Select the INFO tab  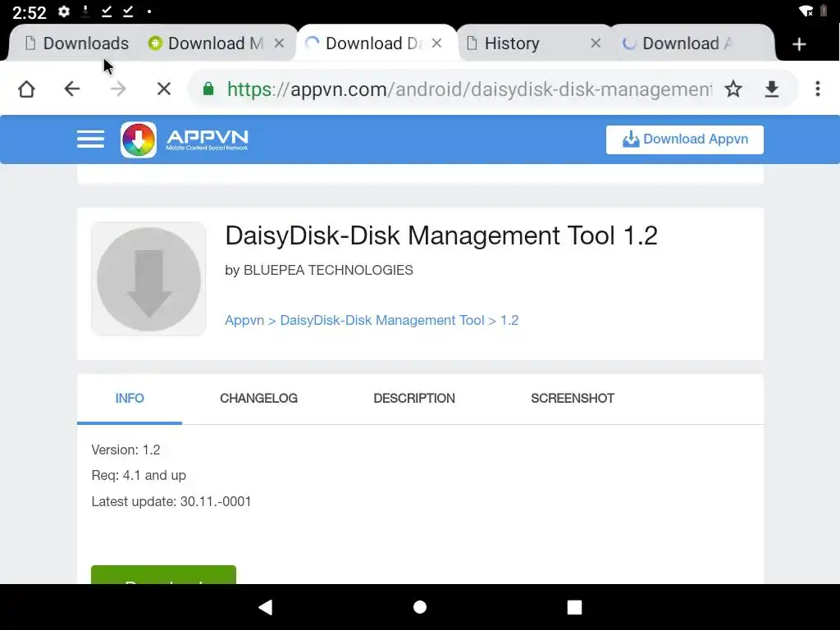tap(130, 399)
